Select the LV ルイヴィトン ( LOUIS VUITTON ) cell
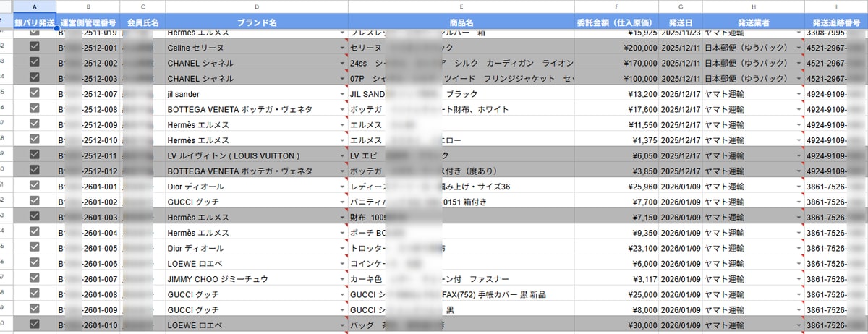This screenshot has height=334, width=868. click(256, 155)
